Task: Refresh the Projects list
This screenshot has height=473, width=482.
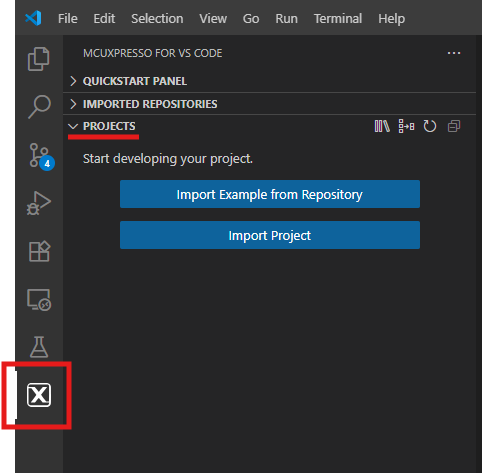Action: tap(430, 126)
